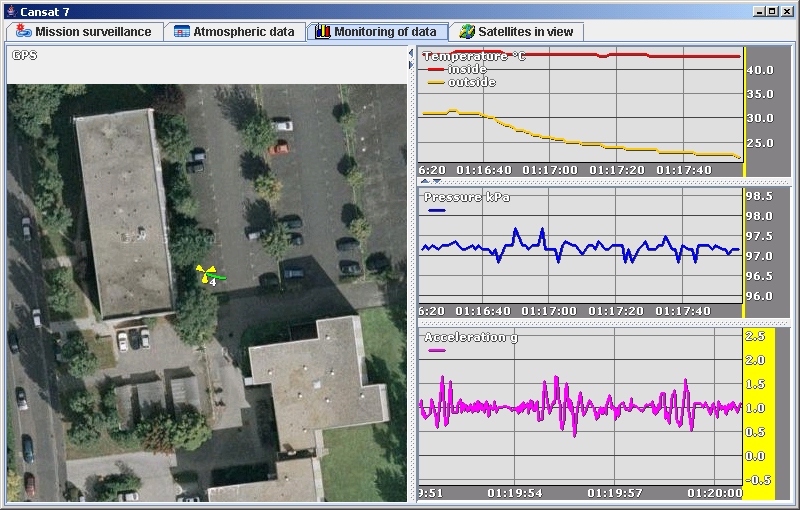Screen dimensions: 800x510
Task: Click the -0.5 acceleration axis value
Action: [x=757, y=480]
